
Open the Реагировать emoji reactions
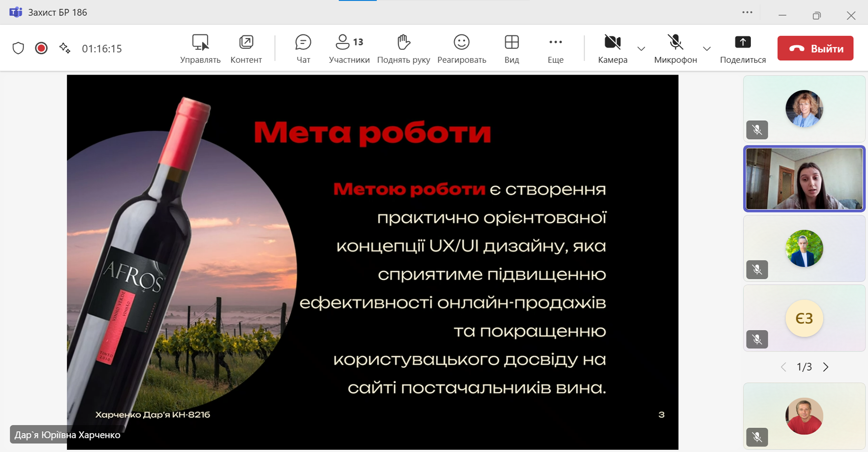coord(462,48)
